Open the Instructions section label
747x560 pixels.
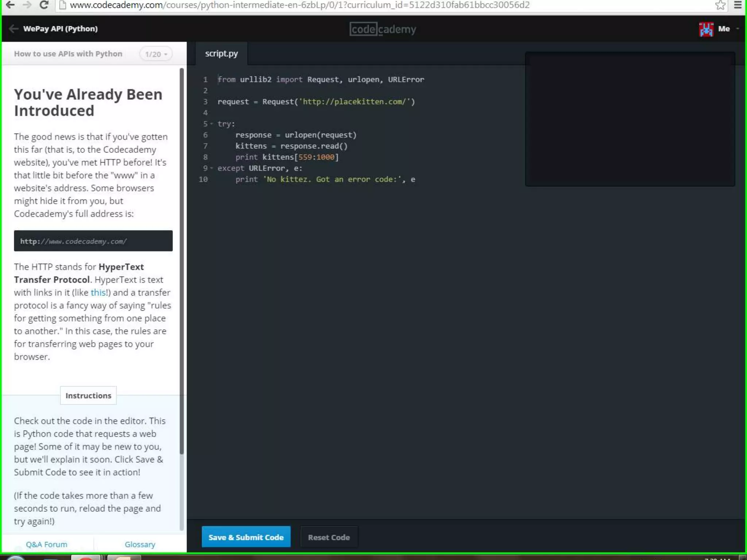click(x=88, y=396)
